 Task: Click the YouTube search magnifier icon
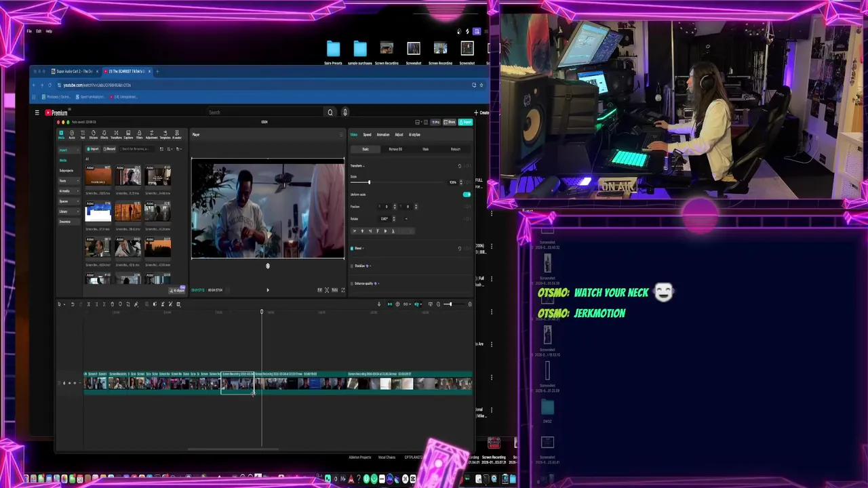pyautogui.click(x=330, y=112)
